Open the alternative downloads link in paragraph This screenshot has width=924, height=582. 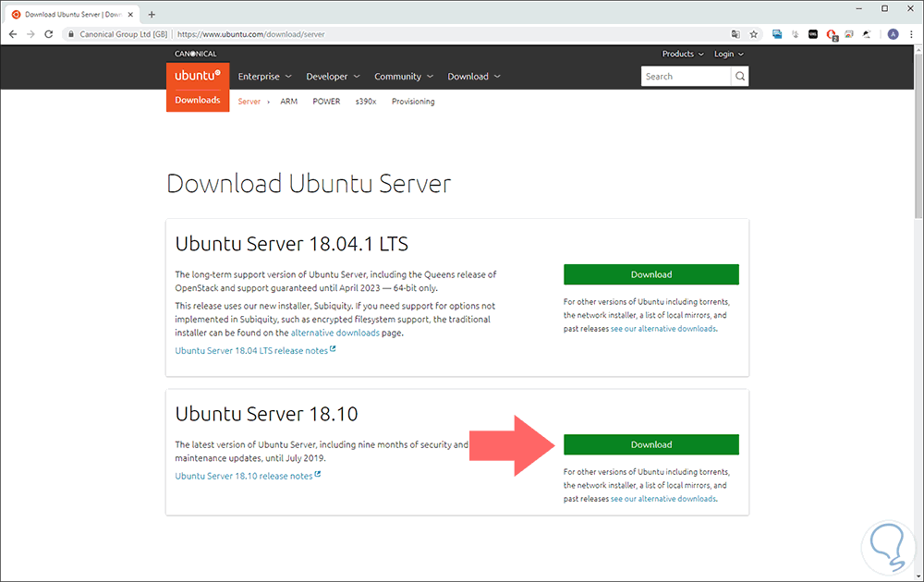[x=335, y=333]
